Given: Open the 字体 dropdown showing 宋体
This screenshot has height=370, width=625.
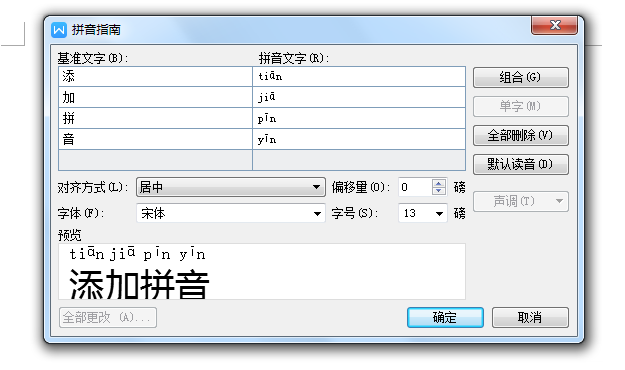Looking at the screenshot, I should click(x=231, y=213).
